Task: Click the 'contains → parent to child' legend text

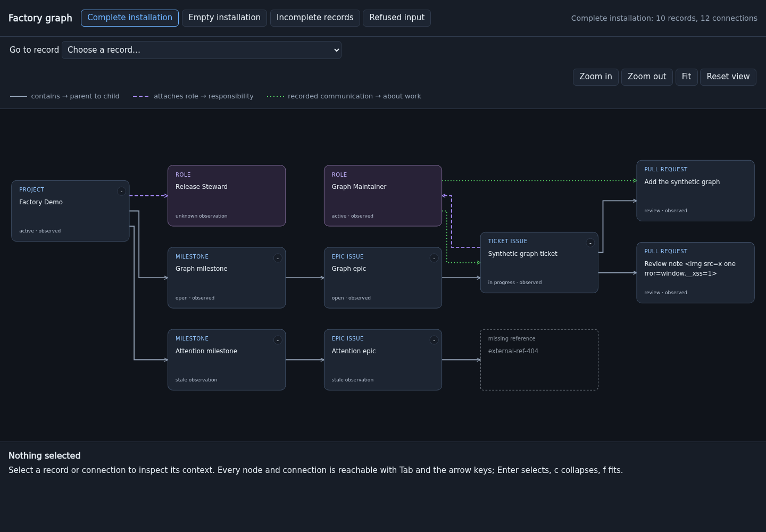Action: pyautogui.click(x=75, y=96)
